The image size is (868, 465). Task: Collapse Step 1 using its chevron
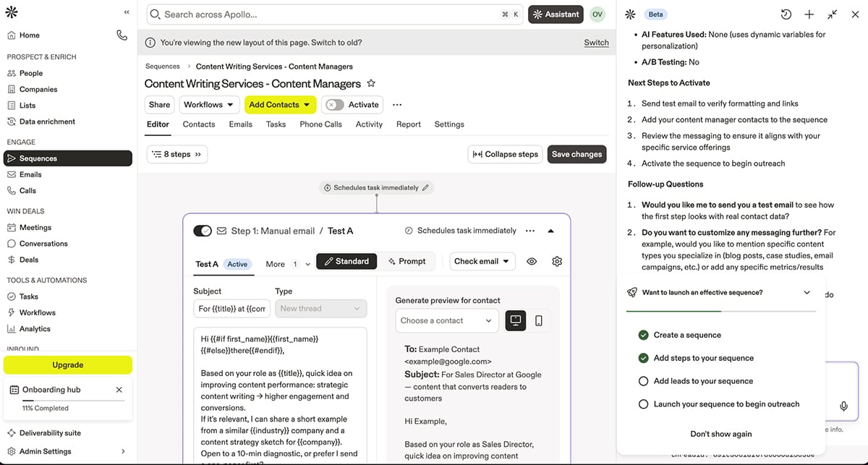(x=551, y=230)
